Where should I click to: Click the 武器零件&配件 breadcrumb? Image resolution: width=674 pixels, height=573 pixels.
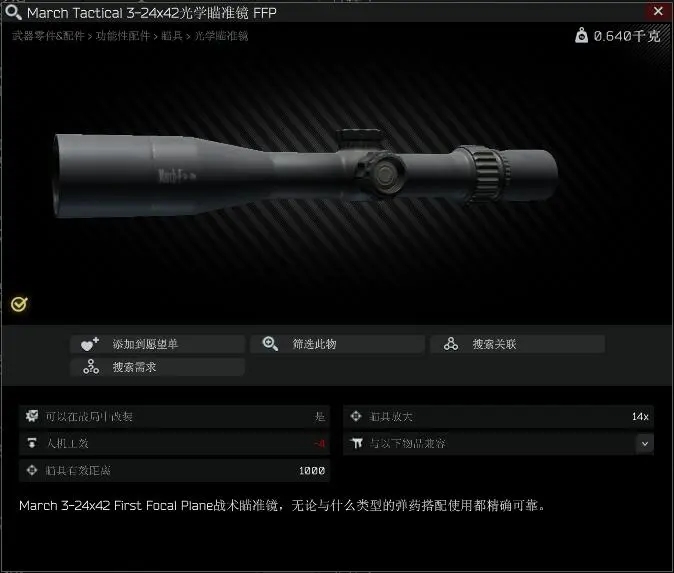[x=48, y=36]
